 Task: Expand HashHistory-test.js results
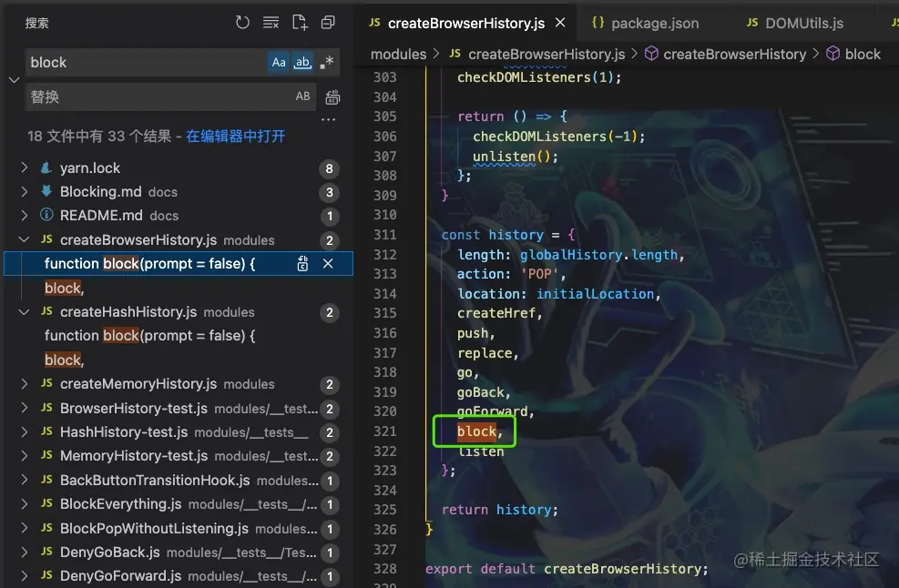pyautogui.click(x=24, y=432)
